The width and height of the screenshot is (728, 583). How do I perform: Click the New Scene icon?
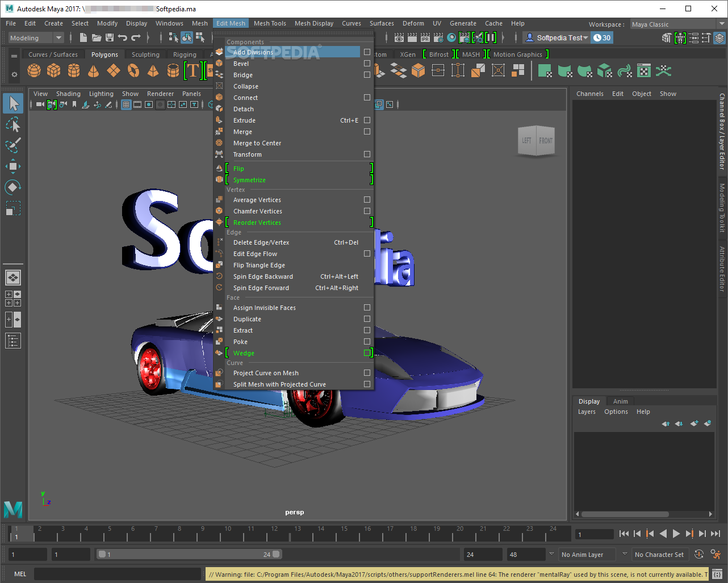click(83, 37)
